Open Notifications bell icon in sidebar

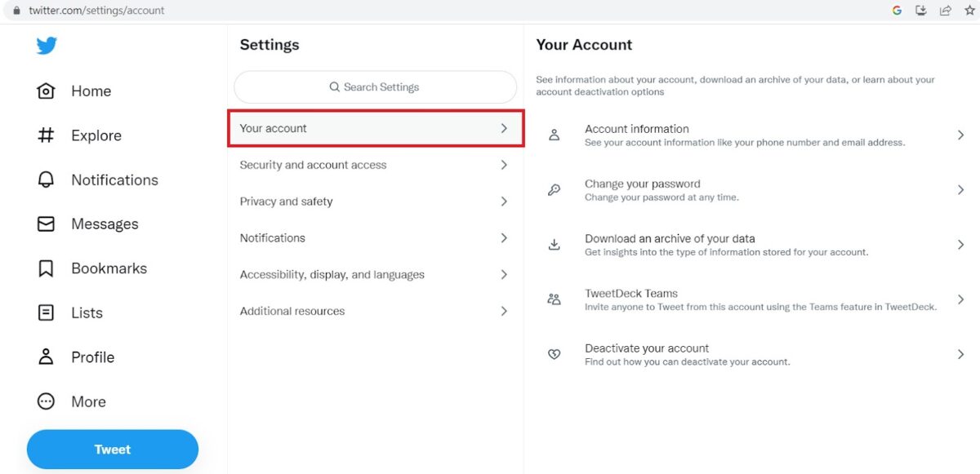[47, 179]
